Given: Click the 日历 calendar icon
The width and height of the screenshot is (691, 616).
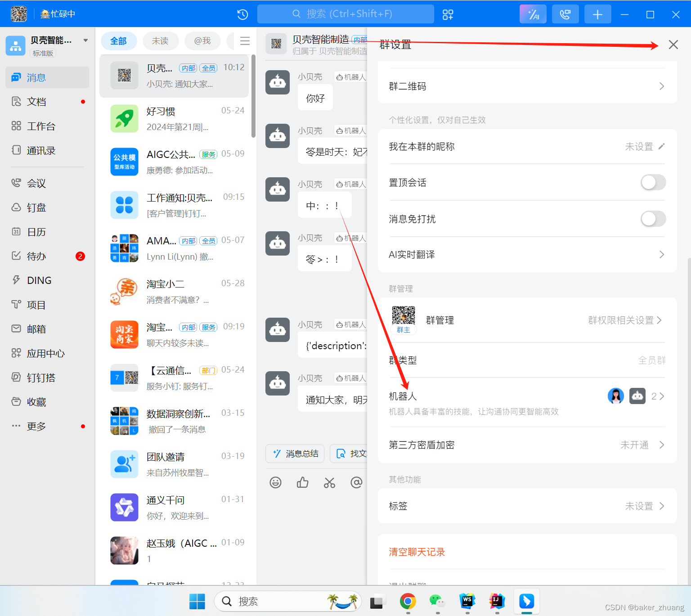Looking at the screenshot, I should pos(16,232).
